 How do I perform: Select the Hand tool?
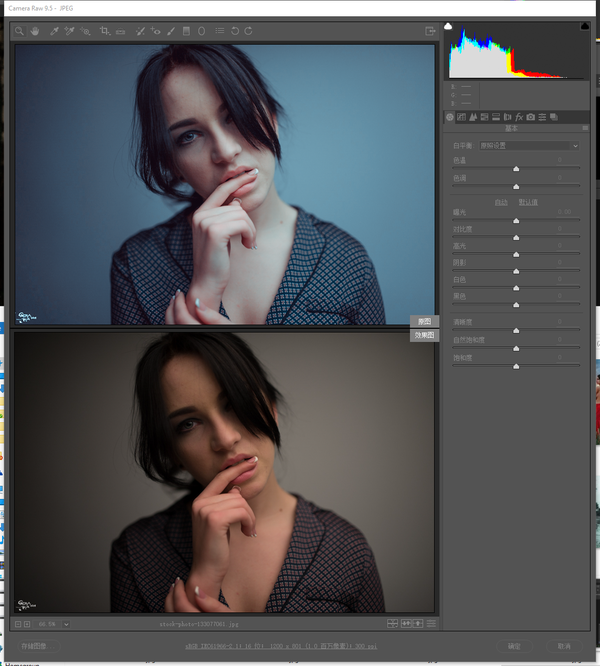[35, 31]
